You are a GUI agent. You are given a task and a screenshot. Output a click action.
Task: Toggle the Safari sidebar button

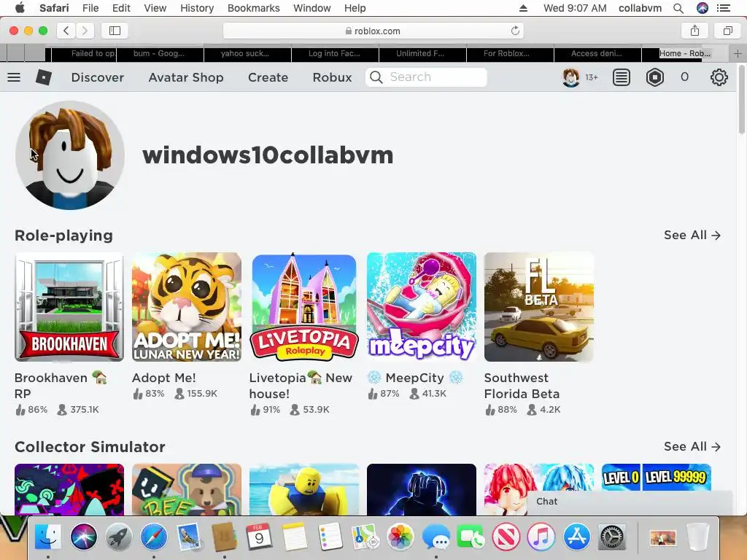click(x=115, y=31)
